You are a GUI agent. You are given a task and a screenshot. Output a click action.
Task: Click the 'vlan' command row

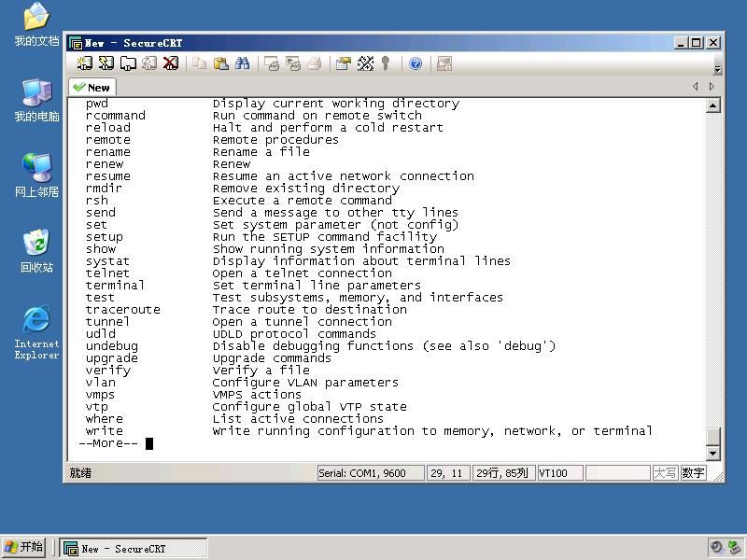(242, 383)
